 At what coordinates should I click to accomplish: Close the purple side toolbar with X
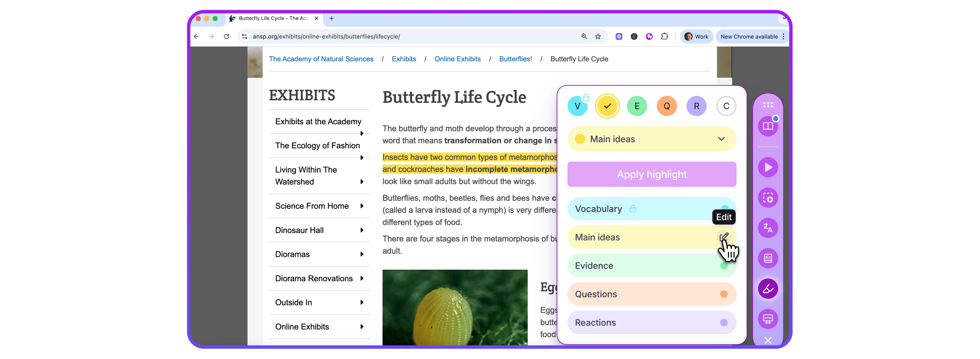coord(768,340)
